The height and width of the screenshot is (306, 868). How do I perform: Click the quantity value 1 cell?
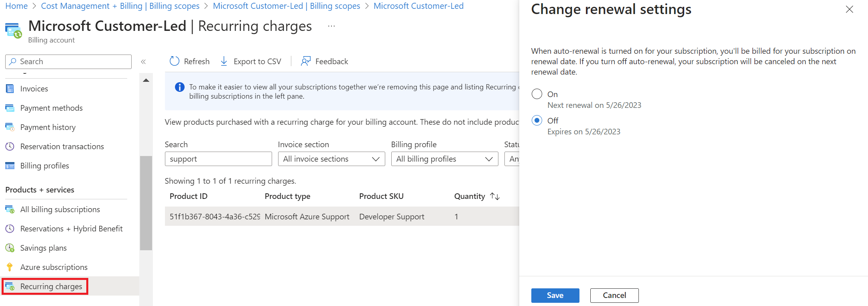[456, 217]
